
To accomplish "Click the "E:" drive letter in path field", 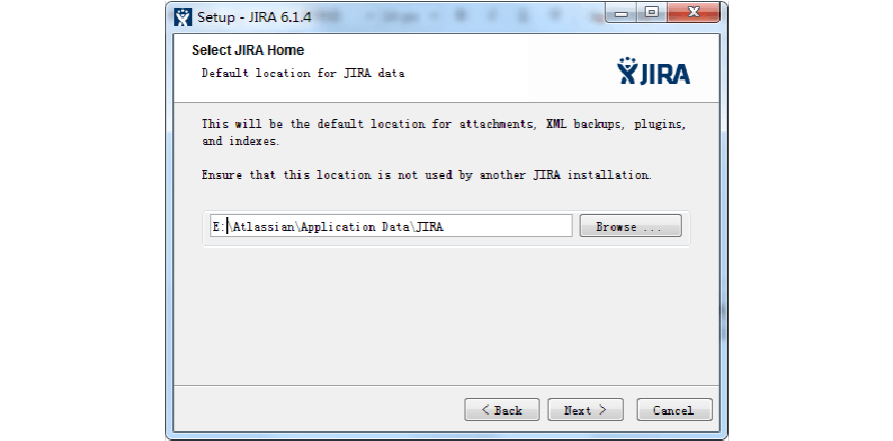I will point(218,226).
